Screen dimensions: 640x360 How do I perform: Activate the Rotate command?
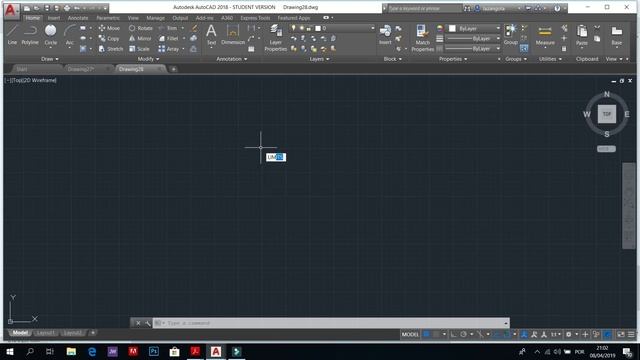pos(140,28)
